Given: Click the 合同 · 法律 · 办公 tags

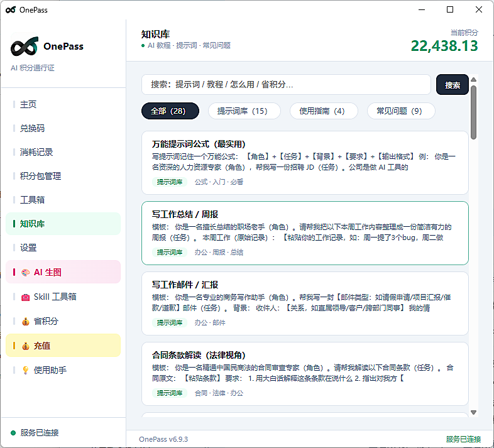Looking at the screenshot, I should (x=219, y=393).
